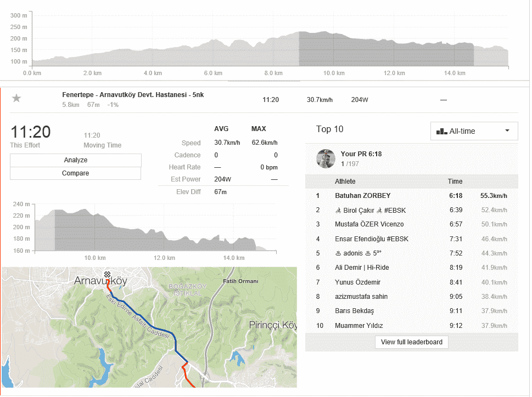Click the profile avatar beside Your PR
This screenshot has width=532, height=397.
(326, 158)
